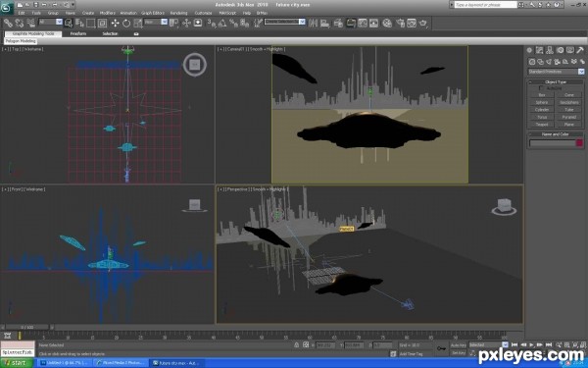Toggle Angle Snap
This screenshot has width=588, height=368.
pyautogui.click(x=222, y=24)
